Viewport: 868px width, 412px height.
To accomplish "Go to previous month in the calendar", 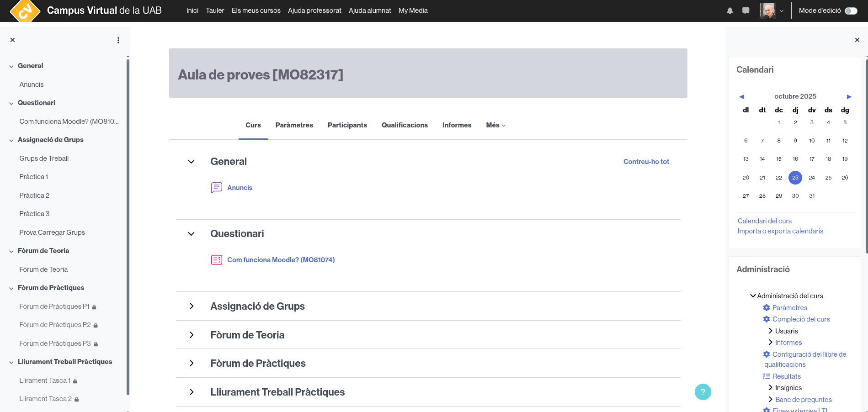I will [742, 96].
